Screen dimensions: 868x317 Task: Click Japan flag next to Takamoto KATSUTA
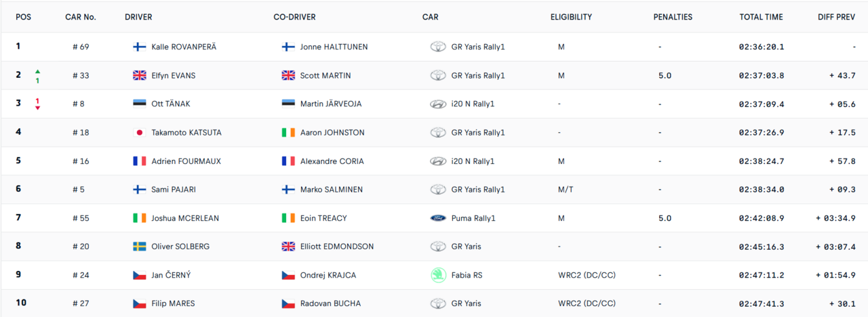pyautogui.click(x=140, y=133)
